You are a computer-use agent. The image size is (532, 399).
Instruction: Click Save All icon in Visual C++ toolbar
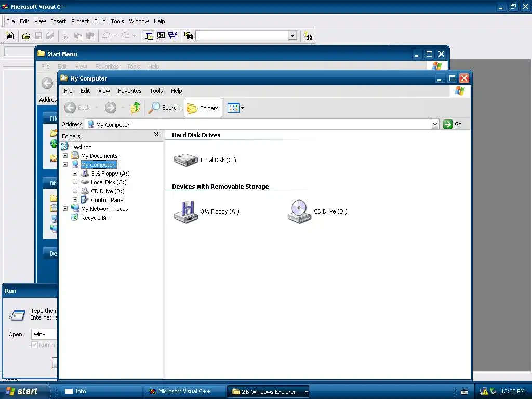tap(50, 36)
